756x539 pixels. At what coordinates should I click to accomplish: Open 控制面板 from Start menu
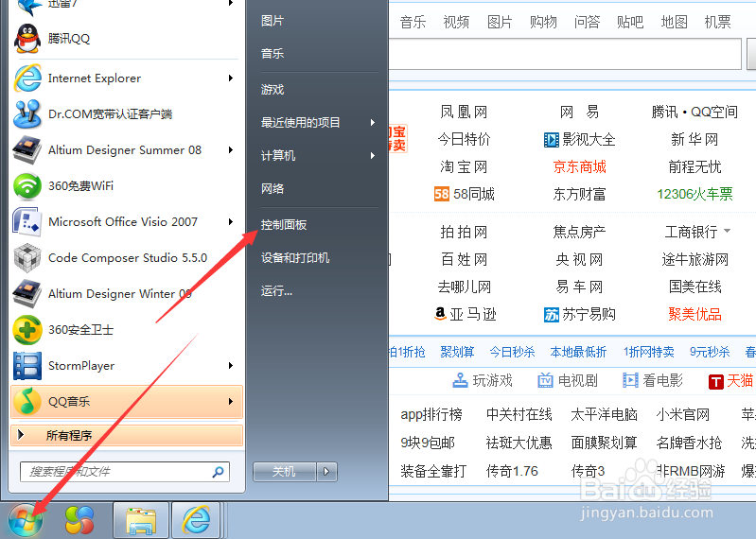click(284, 225)
